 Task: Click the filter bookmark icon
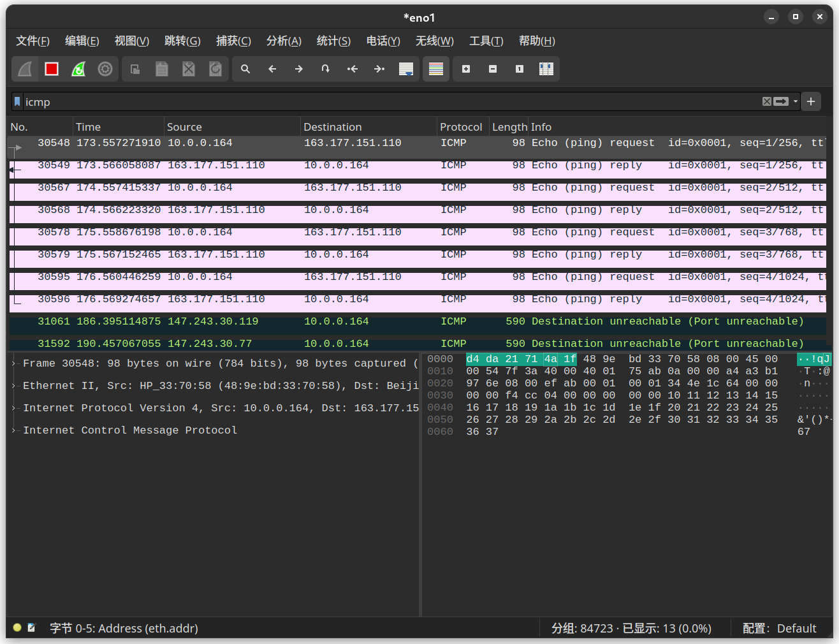pos(17,102)
